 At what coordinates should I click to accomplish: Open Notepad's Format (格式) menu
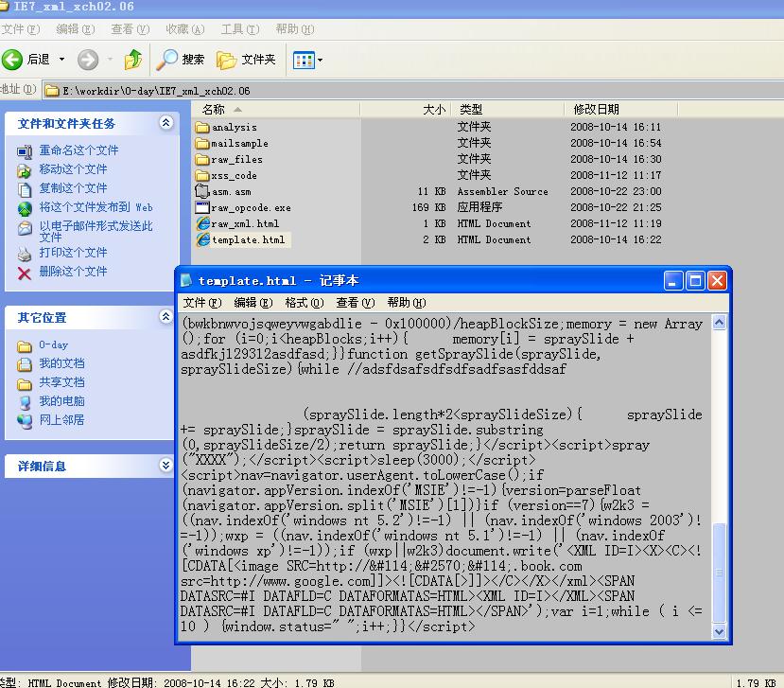click(305, 303)
